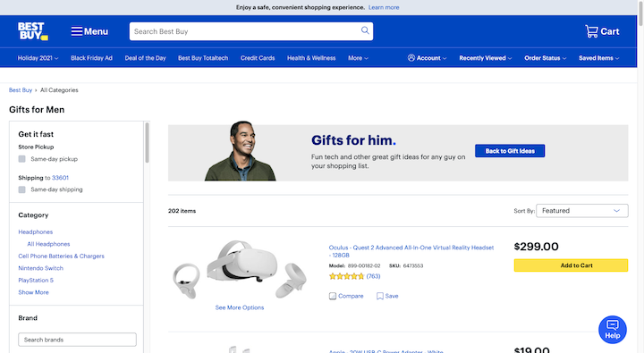Screen dimensions: 644x353
Task: Click the 202 items count text
Action: click(182, 211)
